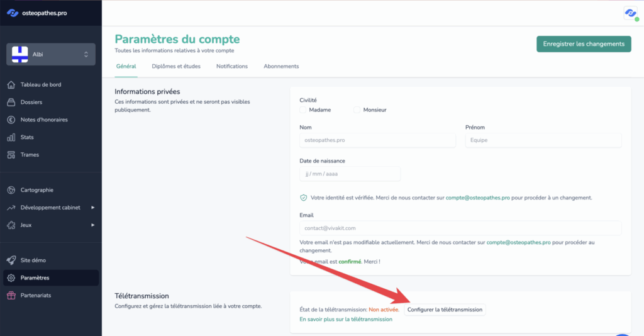Open Cartographie via the globe icon

[x=11, y=190]
